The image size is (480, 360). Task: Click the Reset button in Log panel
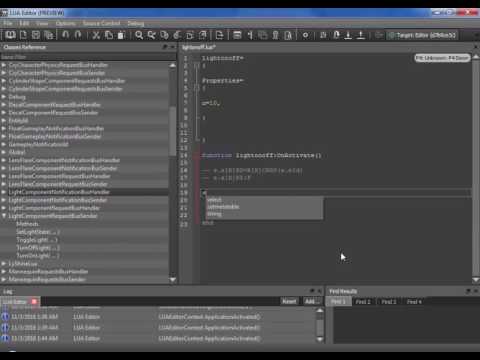point(289,301)
